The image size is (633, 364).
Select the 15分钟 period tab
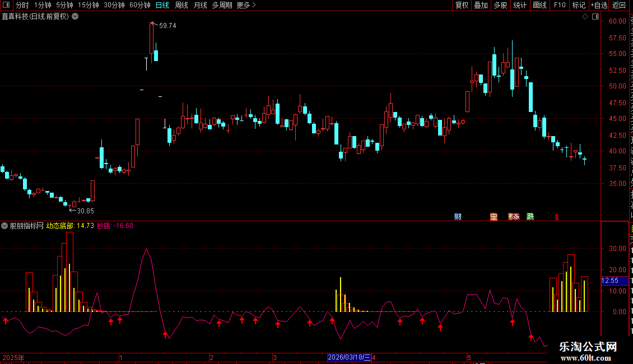(x=89, y=5)
